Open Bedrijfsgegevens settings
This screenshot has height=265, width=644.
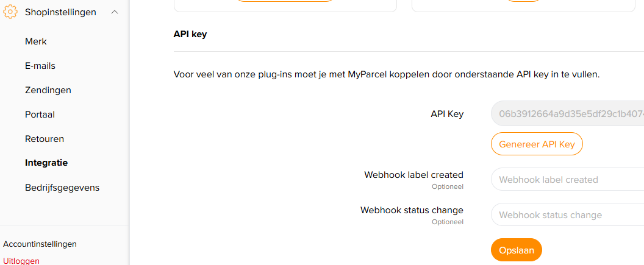(62, 188)
